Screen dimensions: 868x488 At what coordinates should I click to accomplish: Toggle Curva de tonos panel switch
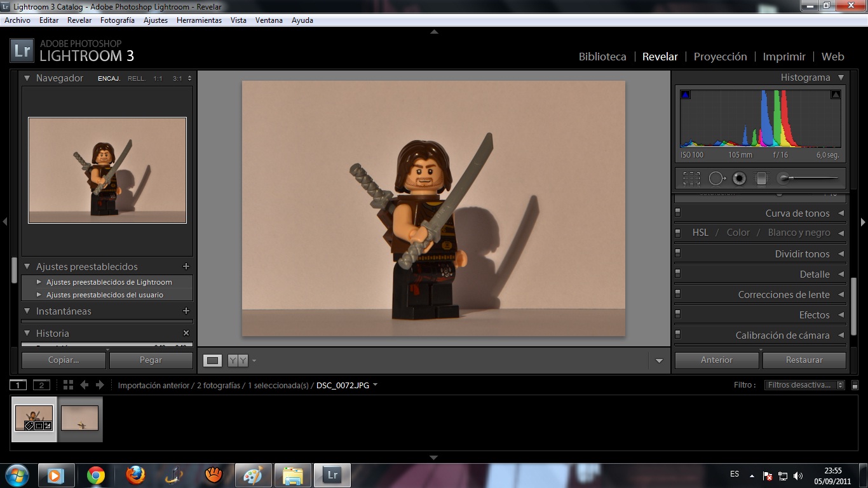tap(677, 212)
